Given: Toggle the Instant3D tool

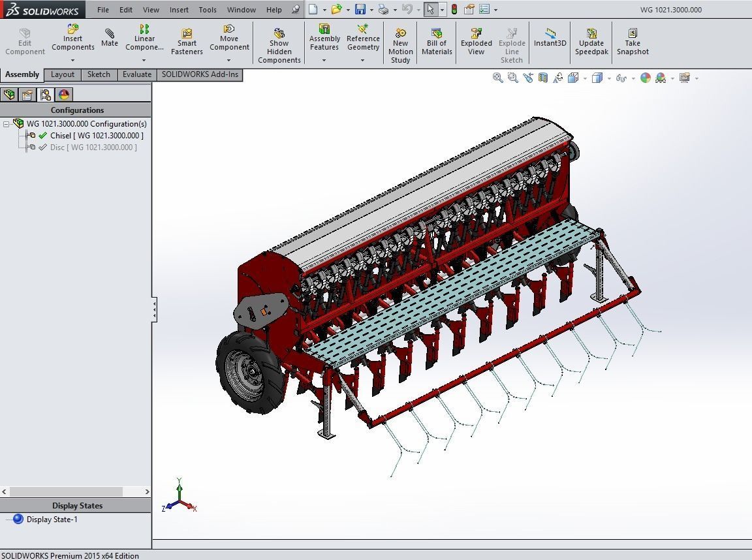Looking at the screenshot, I should (550, 37).
